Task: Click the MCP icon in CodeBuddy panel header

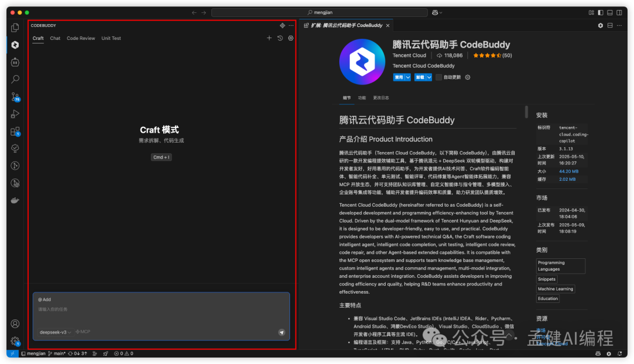Action: click(282, 25)
